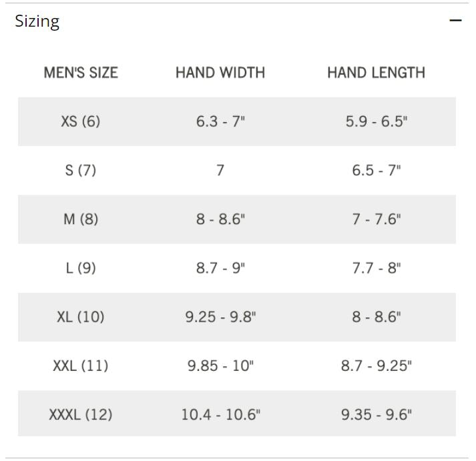Select the MEN'S SIZE column header

coord(81,73)
